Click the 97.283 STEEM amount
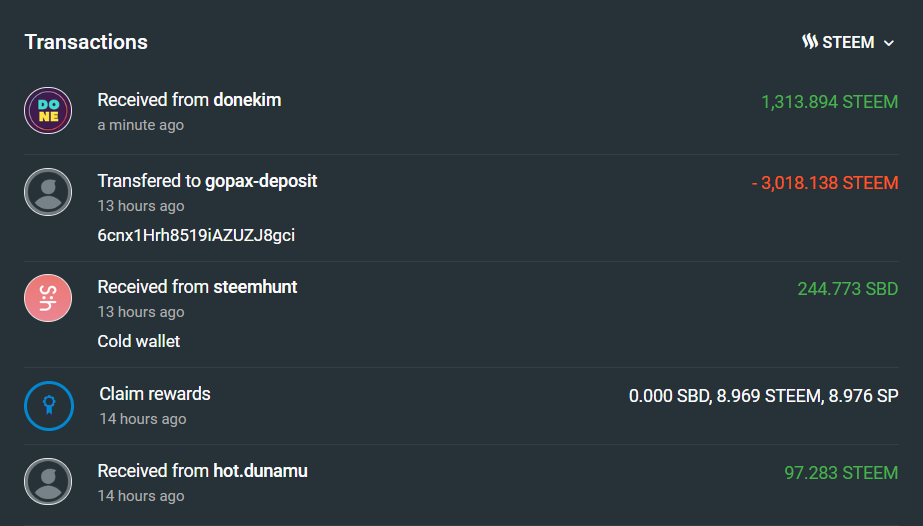Viewport: 923px width, 526px height. 841,472
